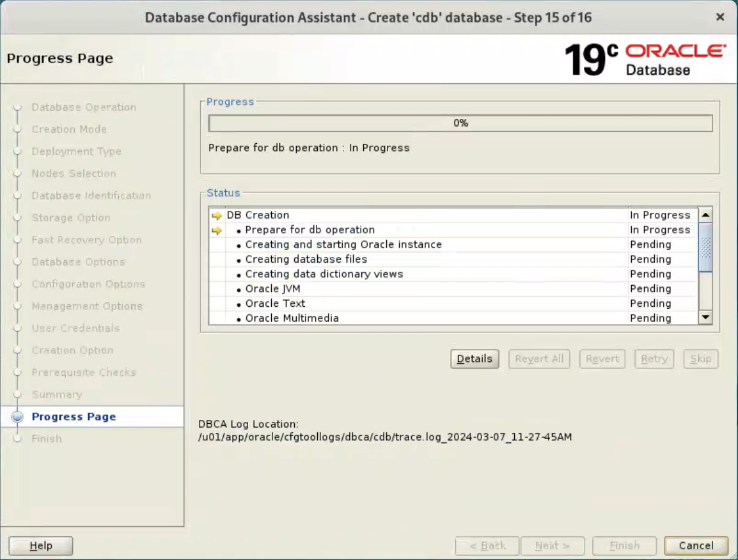Image resolution: width=738 pixels, height=560 pixels.
Task: Select the Fast Recovery Option step
Action: pos(86,240)
